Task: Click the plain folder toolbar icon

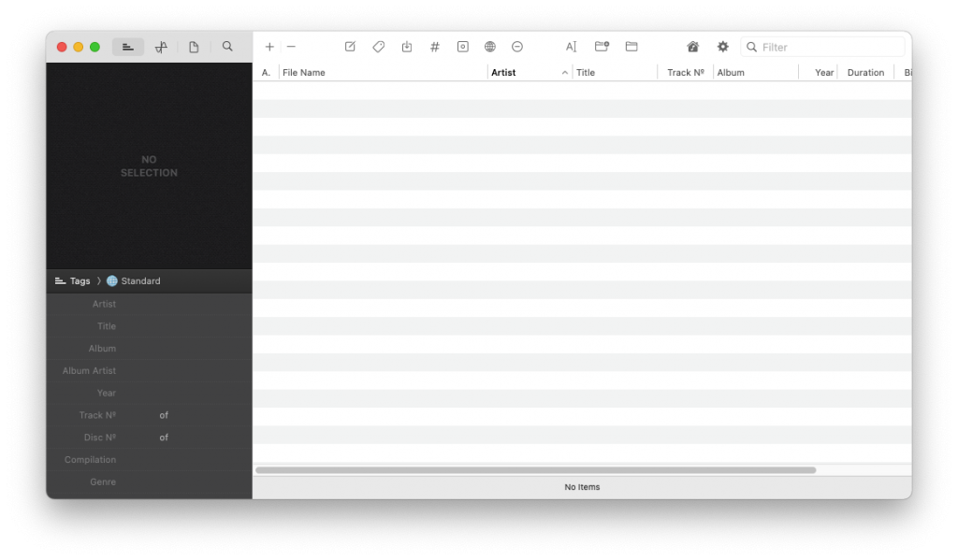Action: click(x=631, y=47)
